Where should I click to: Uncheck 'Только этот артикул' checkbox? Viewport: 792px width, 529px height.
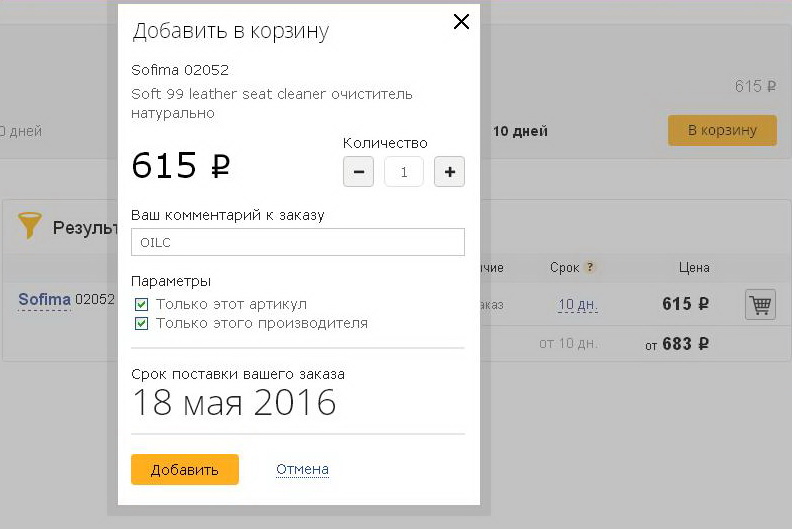141,304
